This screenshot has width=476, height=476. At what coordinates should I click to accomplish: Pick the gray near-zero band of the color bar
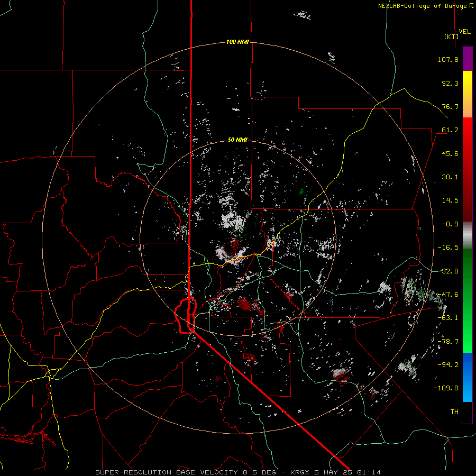click(x=467, y=235)
